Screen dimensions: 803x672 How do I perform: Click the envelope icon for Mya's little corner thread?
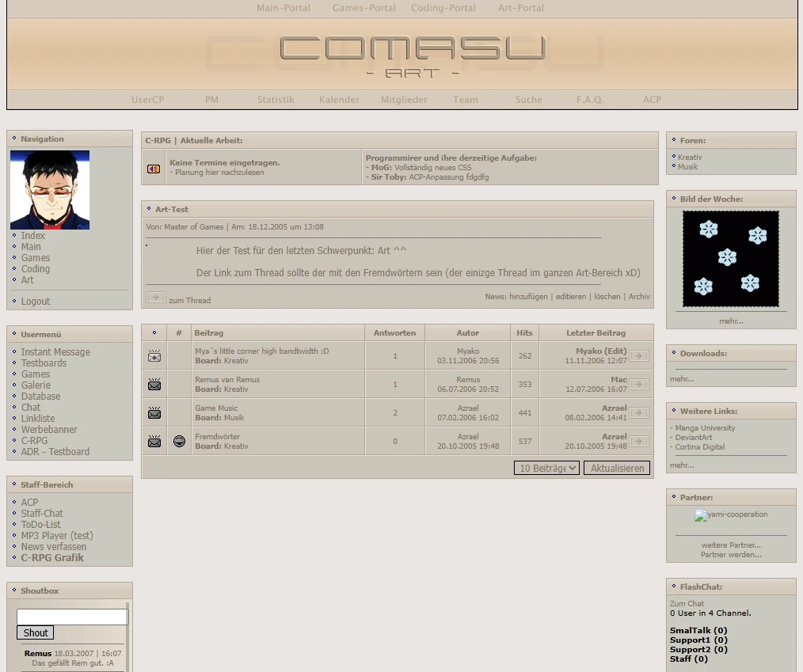[154, 355]
